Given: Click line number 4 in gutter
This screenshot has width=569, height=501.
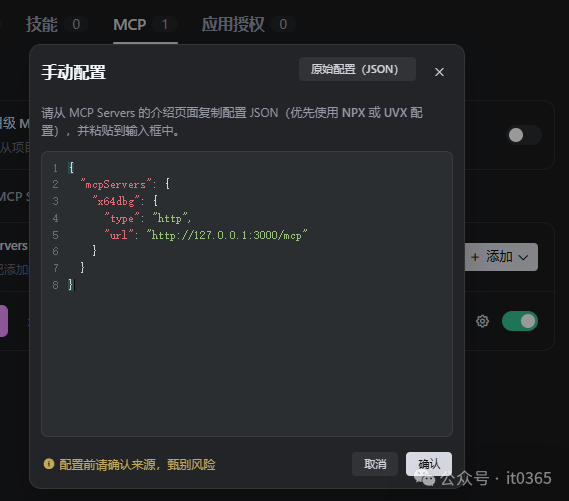Looking at the screenshot, I should point(55,218).
